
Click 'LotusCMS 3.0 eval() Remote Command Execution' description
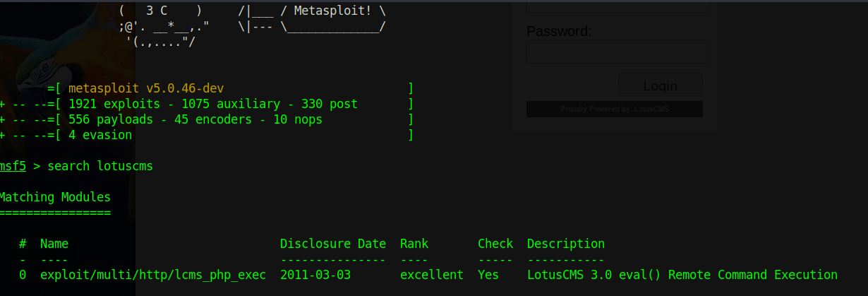682,275
